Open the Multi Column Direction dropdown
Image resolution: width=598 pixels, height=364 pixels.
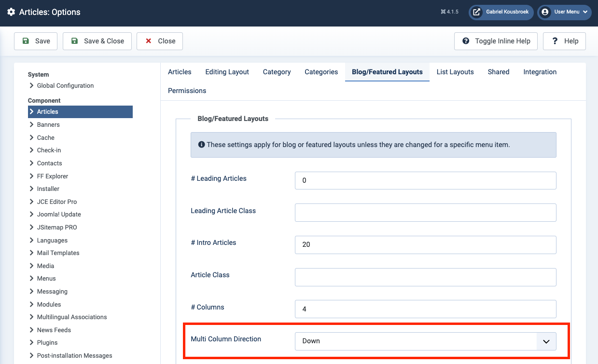coord(425,341)
